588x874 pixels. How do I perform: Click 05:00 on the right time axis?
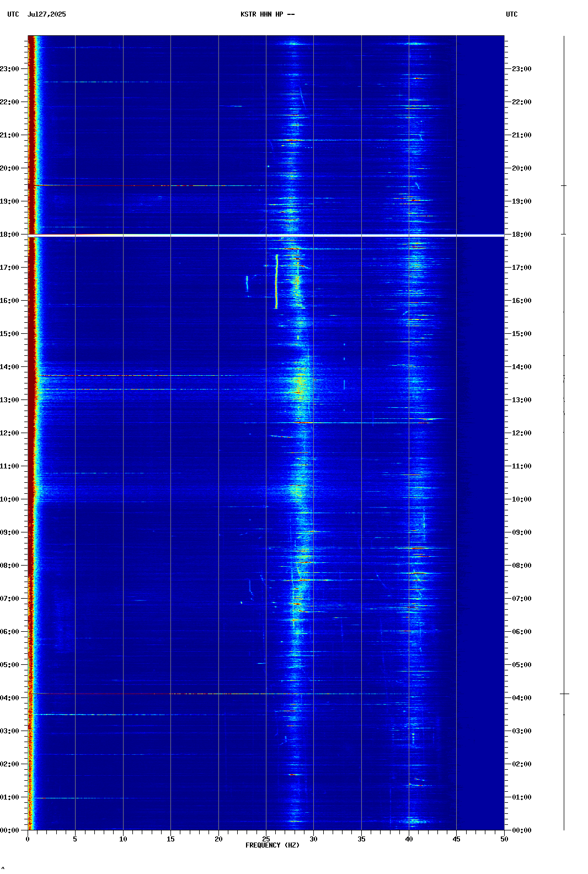(x=522, y=665)
